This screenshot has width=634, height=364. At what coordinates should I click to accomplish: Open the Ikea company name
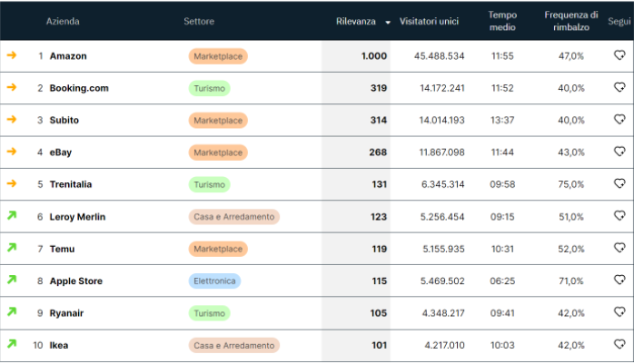59,346
